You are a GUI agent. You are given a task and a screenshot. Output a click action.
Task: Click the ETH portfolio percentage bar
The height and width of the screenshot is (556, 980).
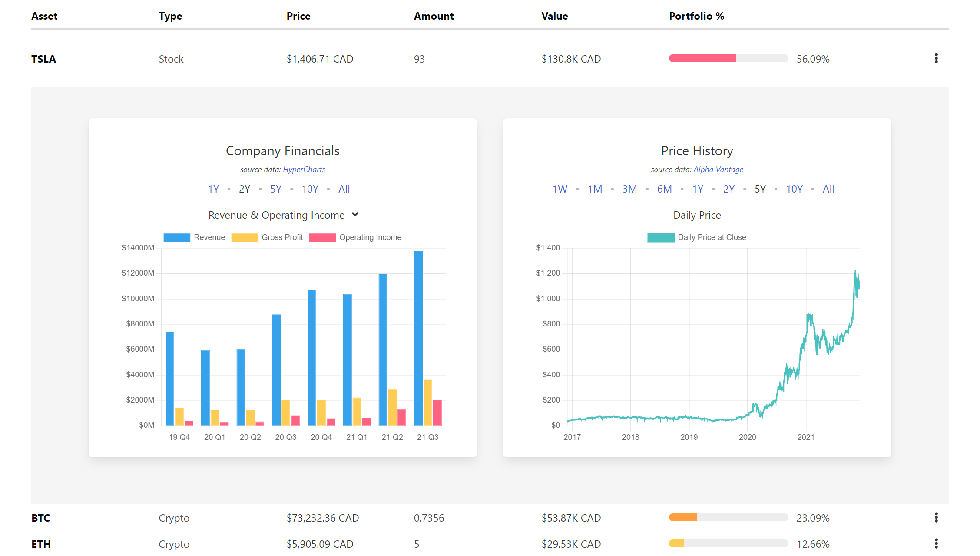click(x=728, y=543)
